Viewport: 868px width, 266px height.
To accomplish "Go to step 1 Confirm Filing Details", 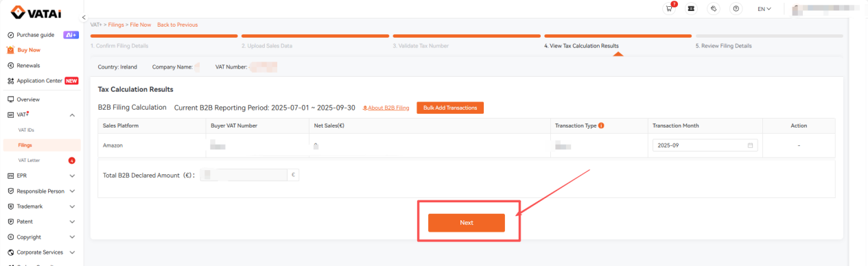I will (x=119, y=46).
